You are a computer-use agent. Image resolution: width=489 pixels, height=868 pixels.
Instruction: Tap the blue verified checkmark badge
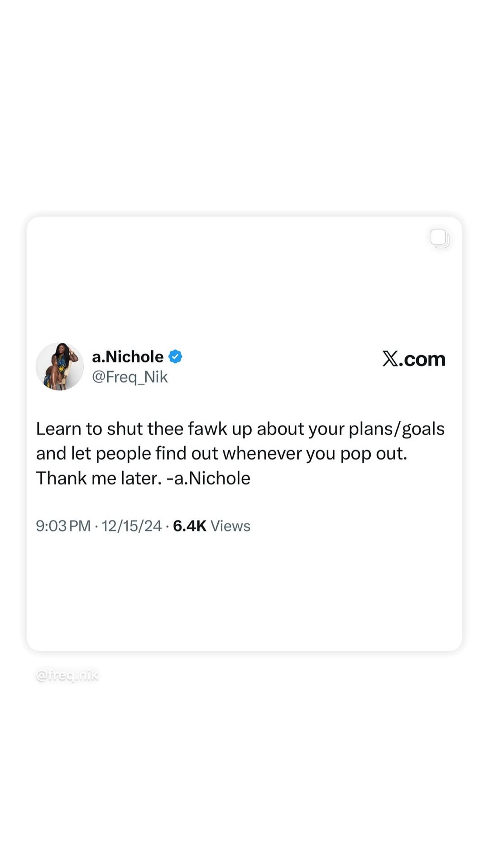[175, 356]
